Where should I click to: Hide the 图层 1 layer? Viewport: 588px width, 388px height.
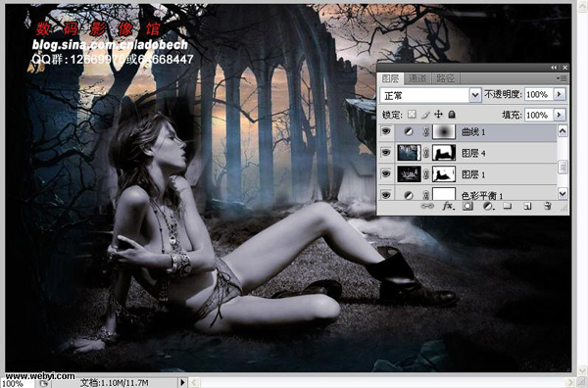386,174
